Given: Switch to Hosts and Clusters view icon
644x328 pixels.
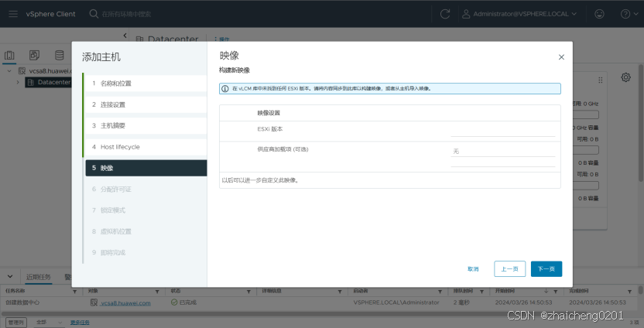Looking at the screenshot, I should coord(9,56).
